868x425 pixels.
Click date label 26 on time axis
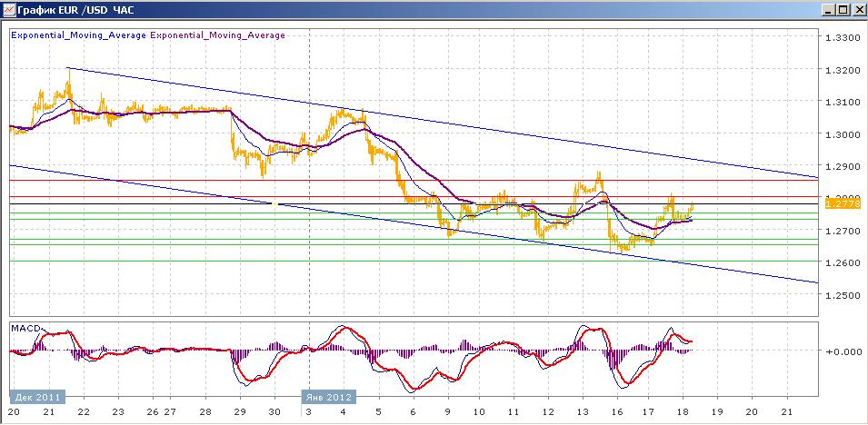tap(154, 412)
